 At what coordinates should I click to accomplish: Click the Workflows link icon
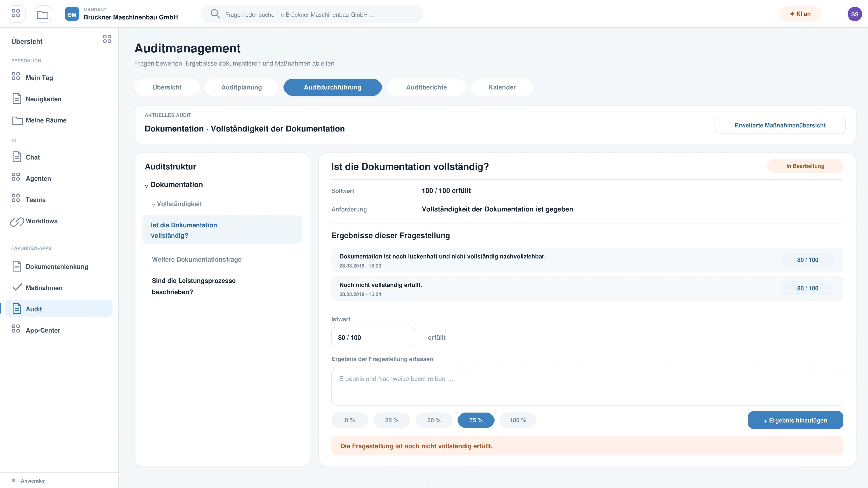[17, 222]
